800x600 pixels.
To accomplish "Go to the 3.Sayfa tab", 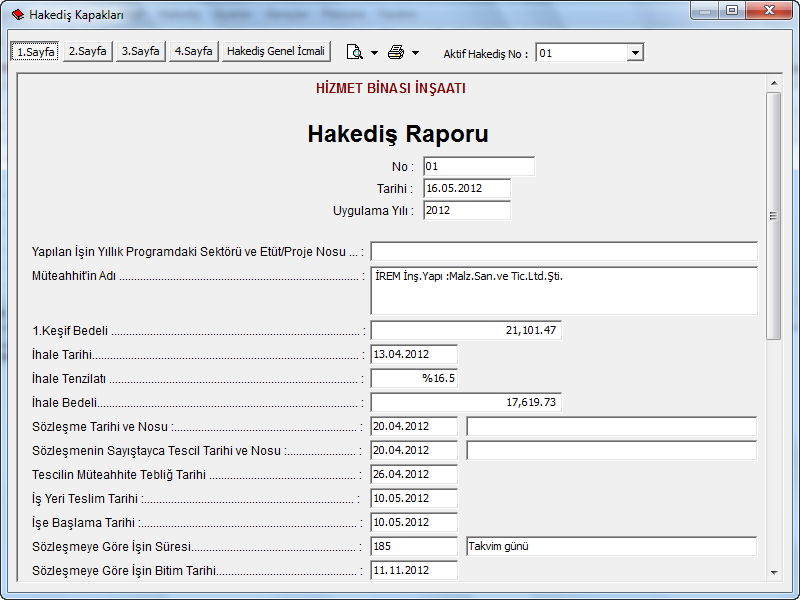I will pos(141,51).
